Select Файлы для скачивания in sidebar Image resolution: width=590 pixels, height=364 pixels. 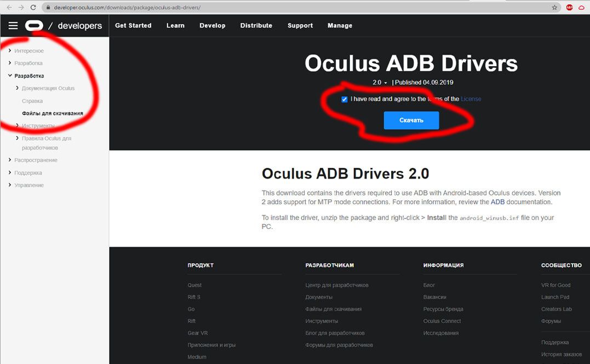pyautogui.click(x=52, y=113)
